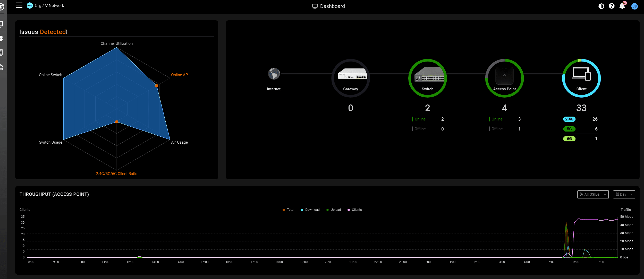Click the Switch device circle icon
Image resolution: width=644 pixels, height=279 pixels.
click(x=427, y=78)
